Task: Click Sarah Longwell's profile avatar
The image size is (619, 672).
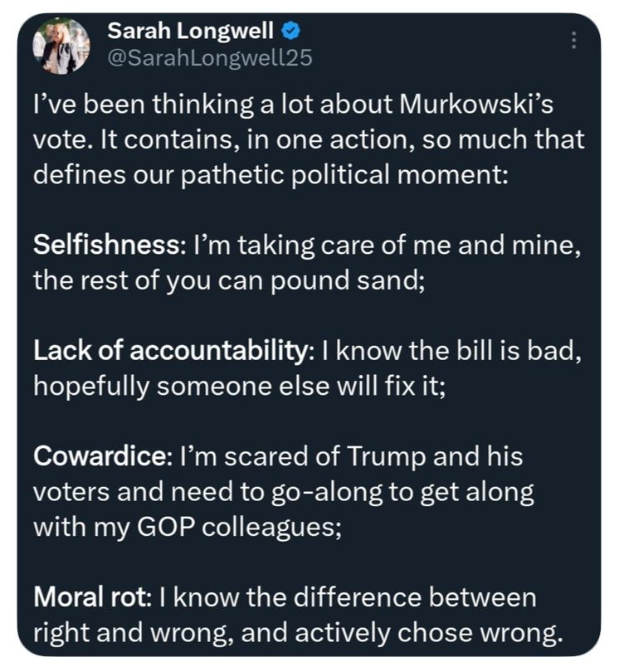Action: point(61,46)
